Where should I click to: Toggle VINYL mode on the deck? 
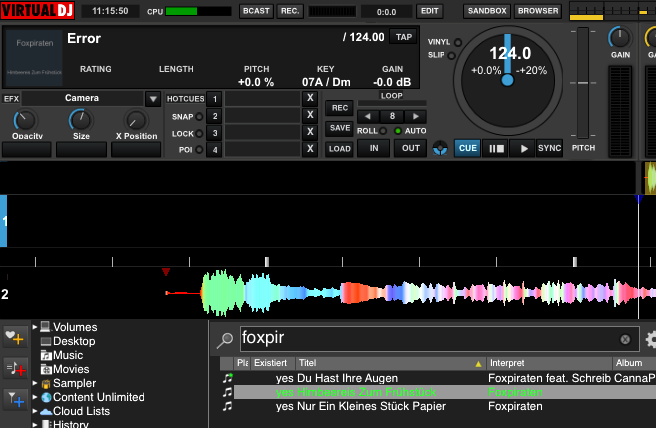pyautogui.click(x=458, y=42)
